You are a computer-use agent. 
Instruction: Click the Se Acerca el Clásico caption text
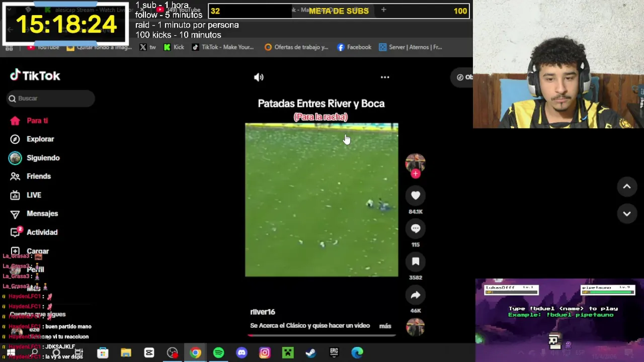point(310,326)
